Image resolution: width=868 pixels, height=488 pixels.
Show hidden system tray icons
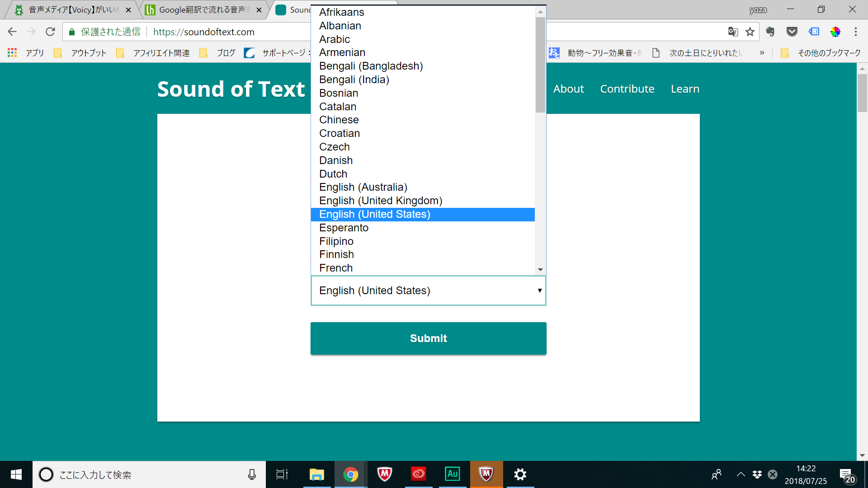(741, 474)
